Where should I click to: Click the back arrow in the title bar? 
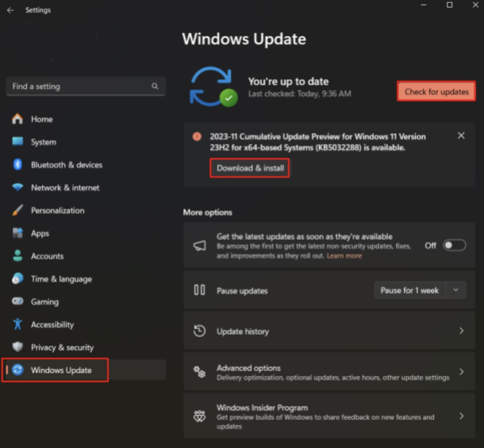(x=11, y=10)
